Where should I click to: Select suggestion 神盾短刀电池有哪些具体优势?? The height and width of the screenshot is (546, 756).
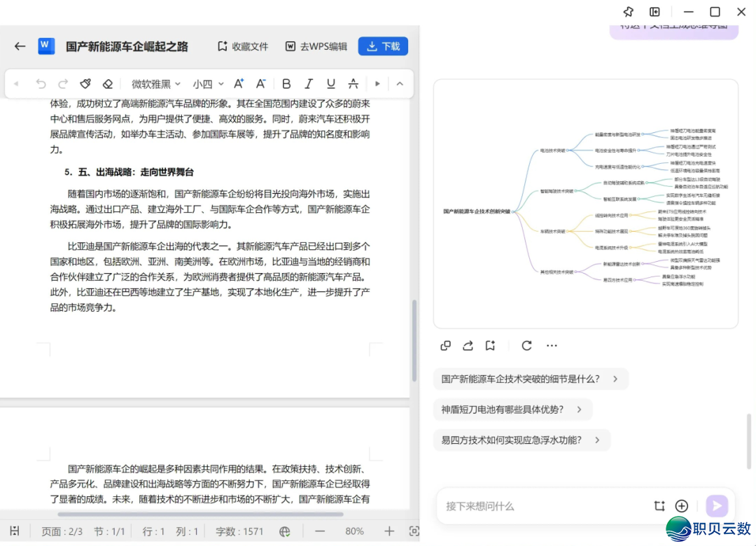pos(512,409)
